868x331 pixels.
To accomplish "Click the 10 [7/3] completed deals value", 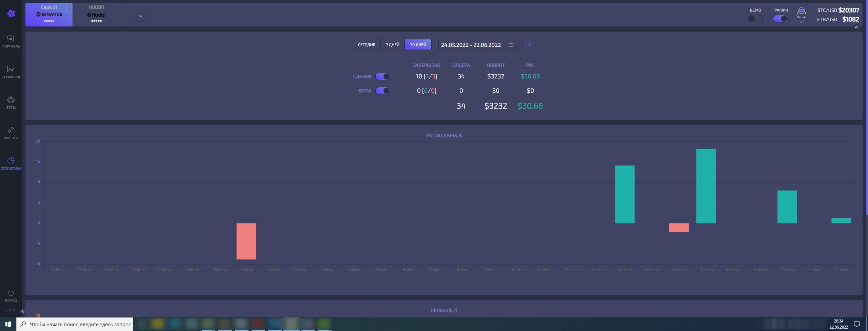I will tap(427, 76).
